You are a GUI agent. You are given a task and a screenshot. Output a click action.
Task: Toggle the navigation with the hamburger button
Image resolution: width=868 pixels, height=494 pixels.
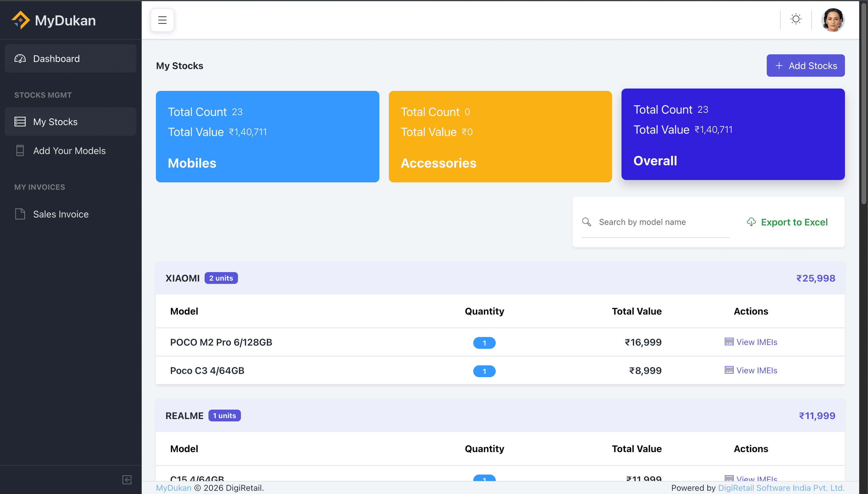click(x=162, y=20)
